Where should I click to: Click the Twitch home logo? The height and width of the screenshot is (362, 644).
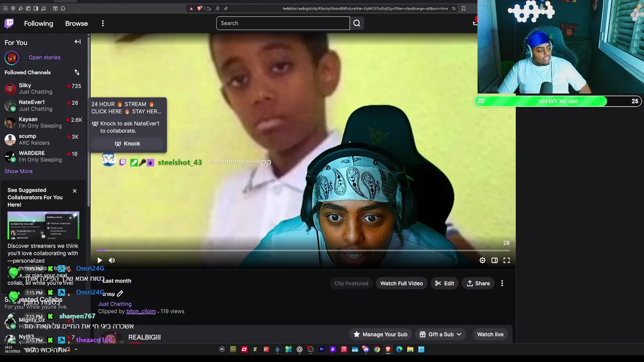9,23
